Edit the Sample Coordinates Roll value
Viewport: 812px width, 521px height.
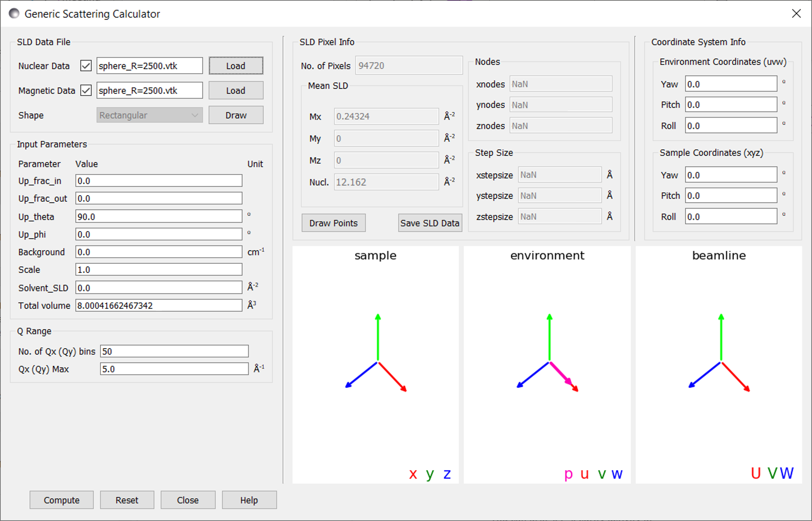(x=731, y=216)
